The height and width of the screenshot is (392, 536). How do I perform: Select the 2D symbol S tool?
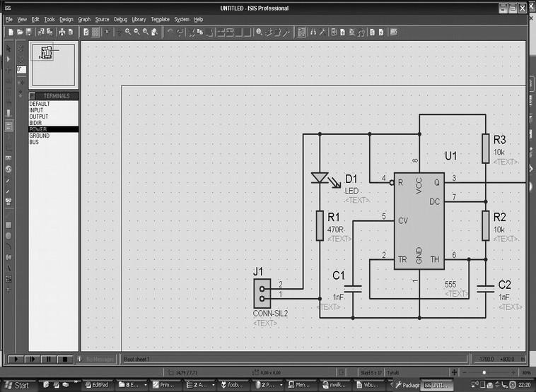click(9, 279)
